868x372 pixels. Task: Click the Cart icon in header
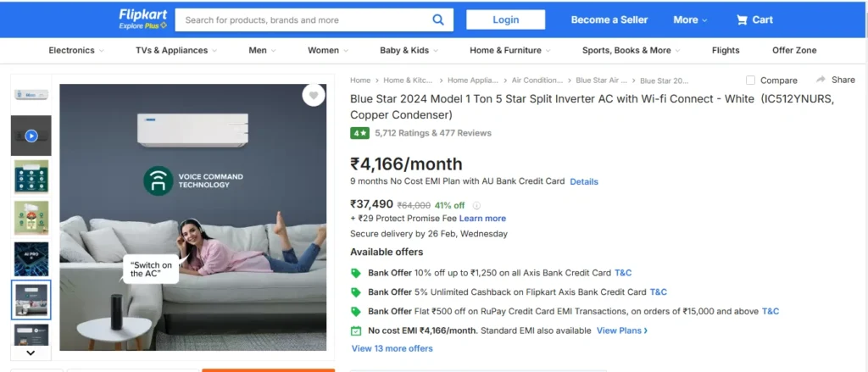coord(741,20)
